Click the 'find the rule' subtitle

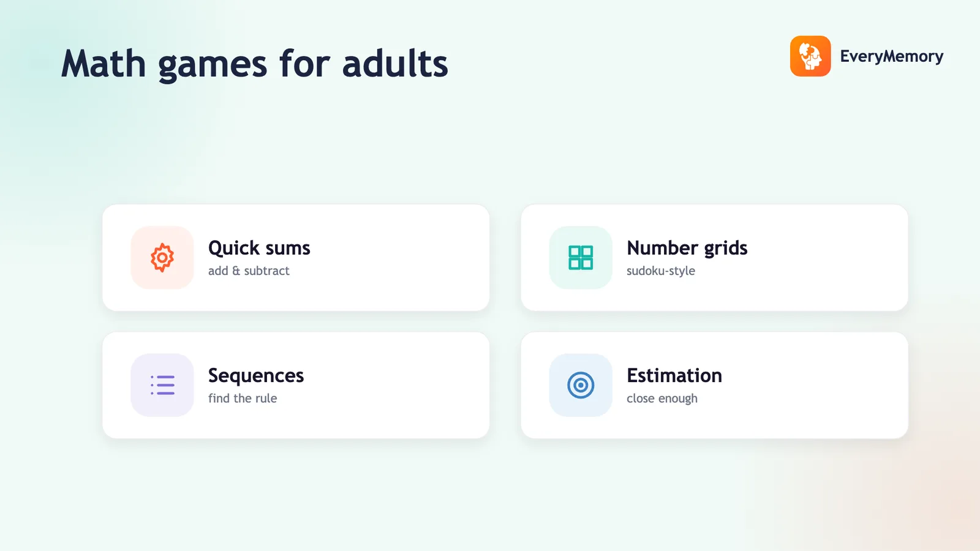click(x=243, y=398)
